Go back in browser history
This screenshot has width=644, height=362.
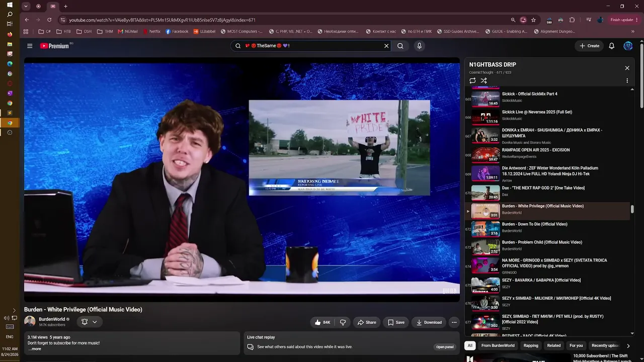[x=27, y=20]
